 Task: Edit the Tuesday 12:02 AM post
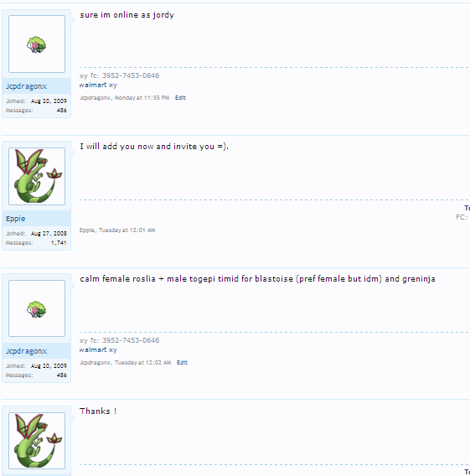pyautogui.click(x=182, y=363)
